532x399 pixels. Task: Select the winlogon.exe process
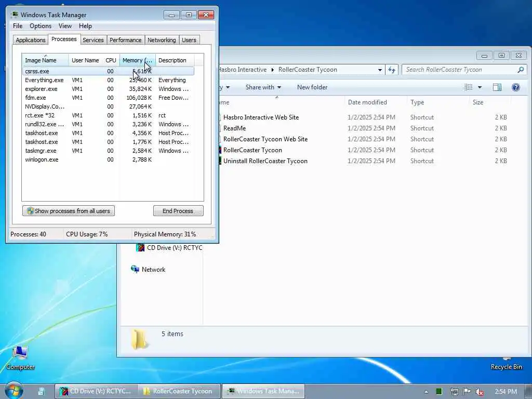tap(108, 159)
